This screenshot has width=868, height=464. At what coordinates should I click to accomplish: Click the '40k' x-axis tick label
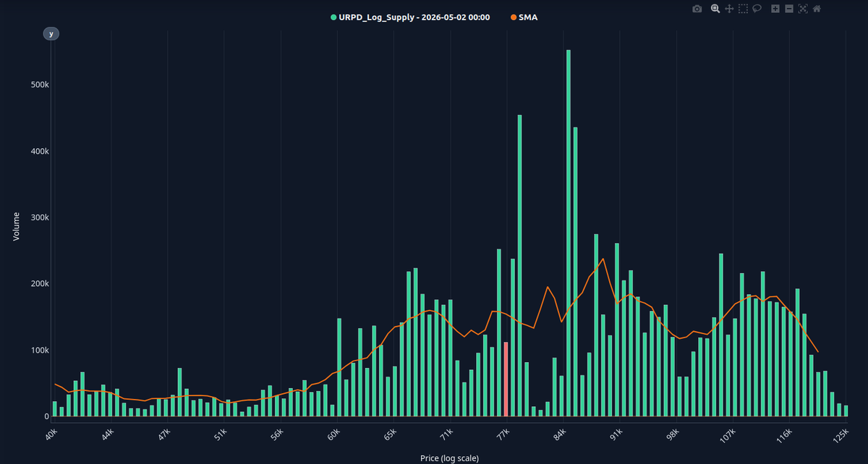50,435
